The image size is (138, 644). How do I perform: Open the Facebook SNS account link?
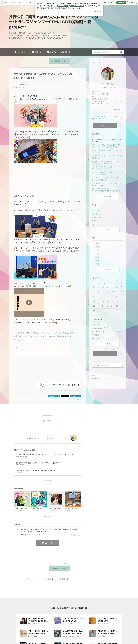pos(48,421)
